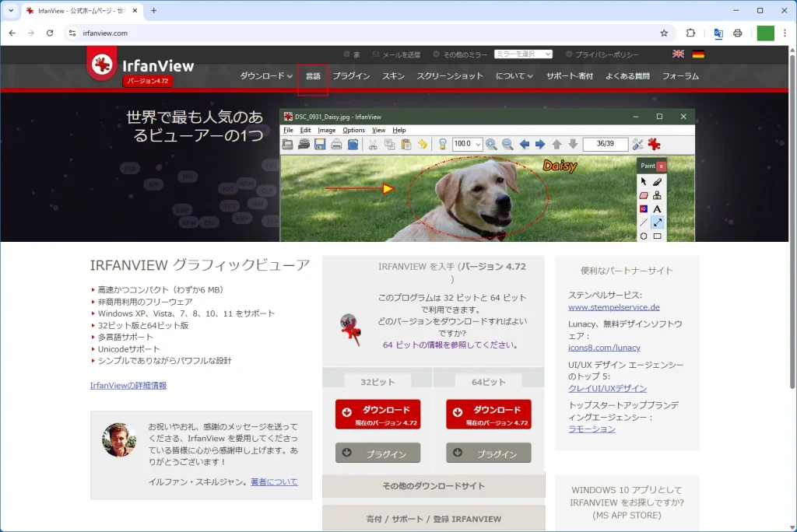Click the blue Previous image arrow
This screenshot has height=532, width=797.
[x=524, y=145]
